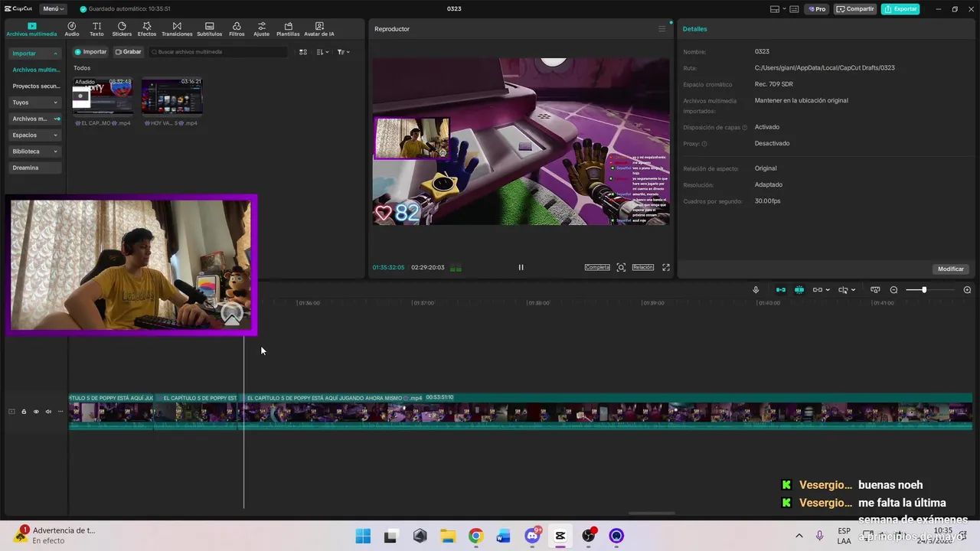This screenshot has width=980, height=551.
Task: Toggle main track magnet
Action: coord(781,290)
